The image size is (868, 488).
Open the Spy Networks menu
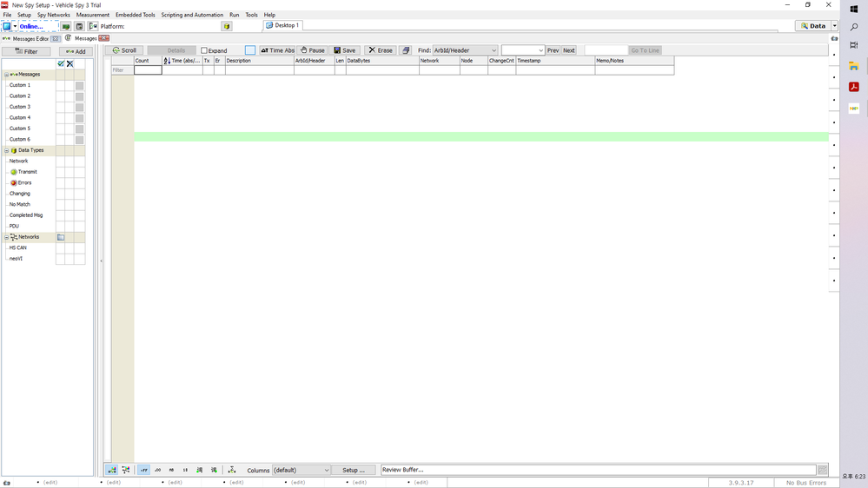(x=54, y=15)
